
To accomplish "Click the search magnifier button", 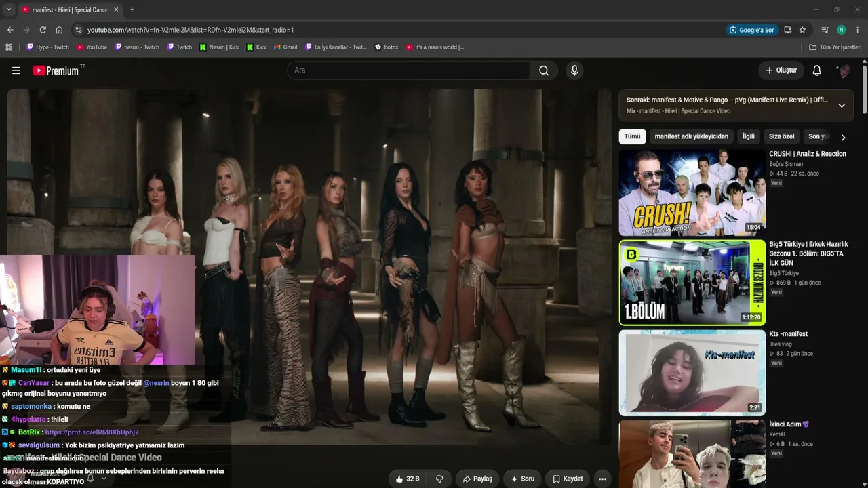I will [544, 70].
